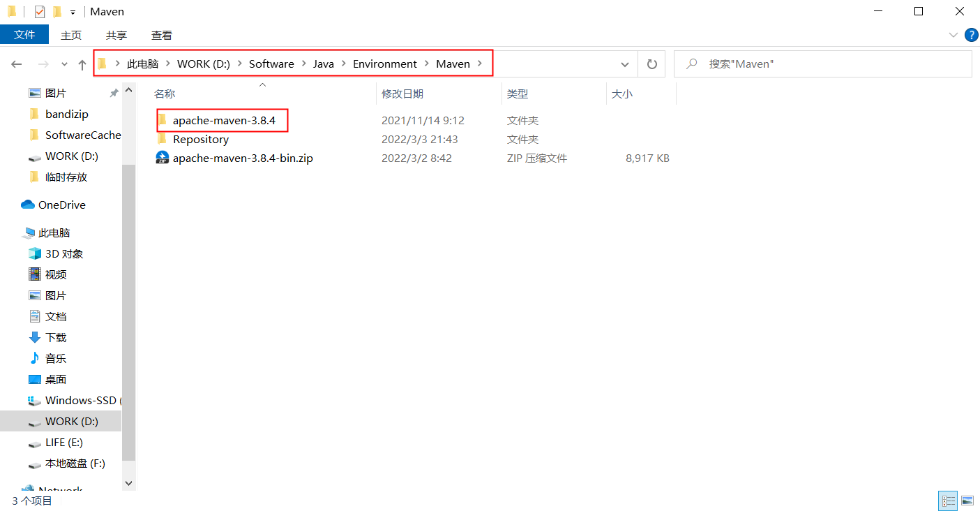Select the Repository folder

(x=201, y=139)
